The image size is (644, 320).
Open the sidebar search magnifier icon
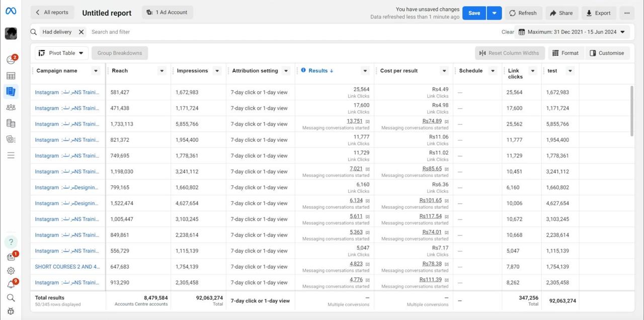11,298
